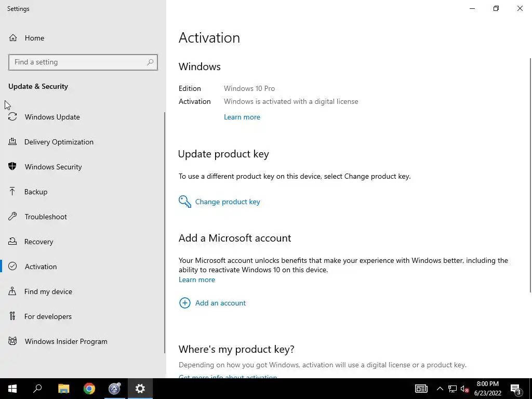The height and width of the screenshot is (399, 532).
Task: Click the sidebar vertical scrollbar
Action: pyautogui.click(x=165, y=233)
